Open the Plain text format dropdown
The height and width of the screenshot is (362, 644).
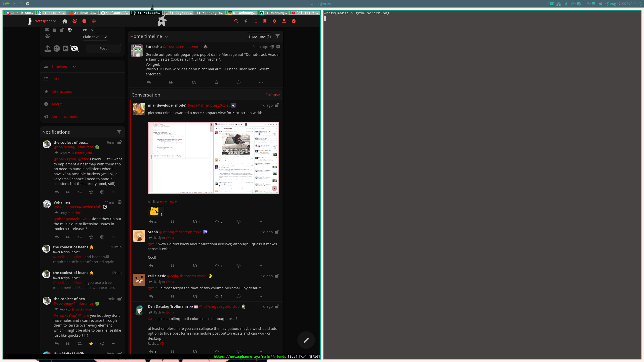[x=95, y=37]
